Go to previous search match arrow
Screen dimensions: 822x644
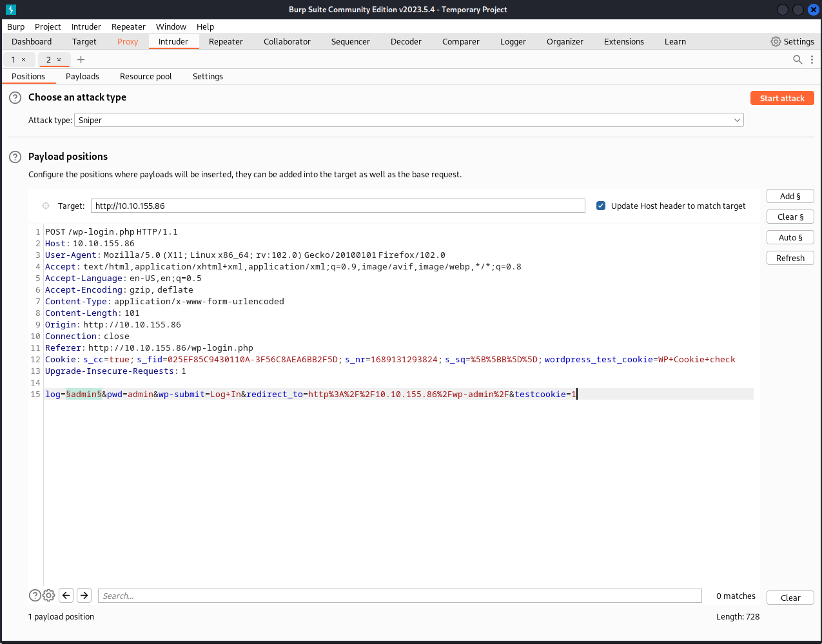click(66, 596)
